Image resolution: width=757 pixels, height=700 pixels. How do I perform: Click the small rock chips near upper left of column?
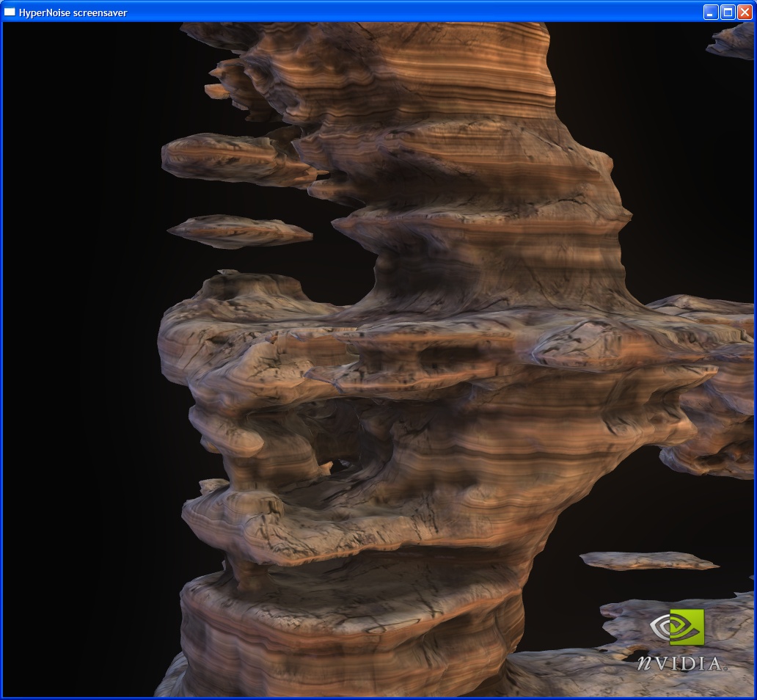point(219,81)
